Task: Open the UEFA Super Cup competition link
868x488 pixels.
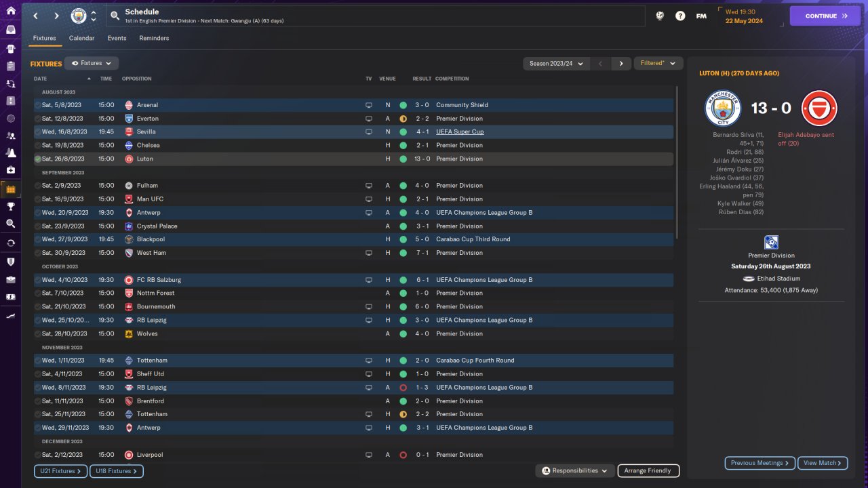Action: point(460,131)
